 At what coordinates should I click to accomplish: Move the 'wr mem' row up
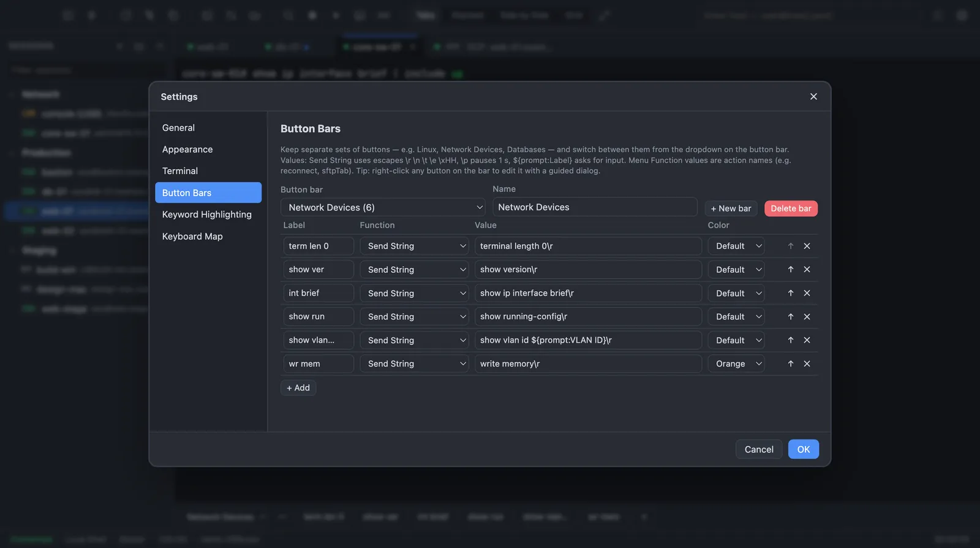(x=791, y=364)
